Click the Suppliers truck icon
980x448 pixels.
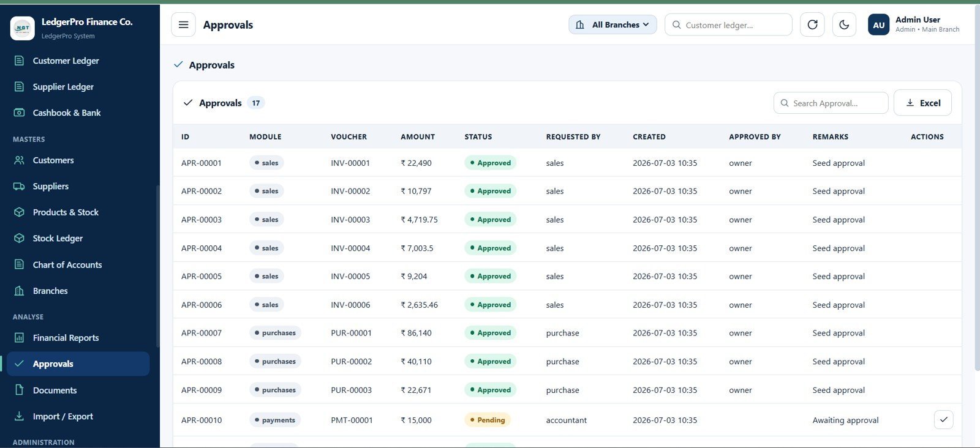tap(19, 186)
